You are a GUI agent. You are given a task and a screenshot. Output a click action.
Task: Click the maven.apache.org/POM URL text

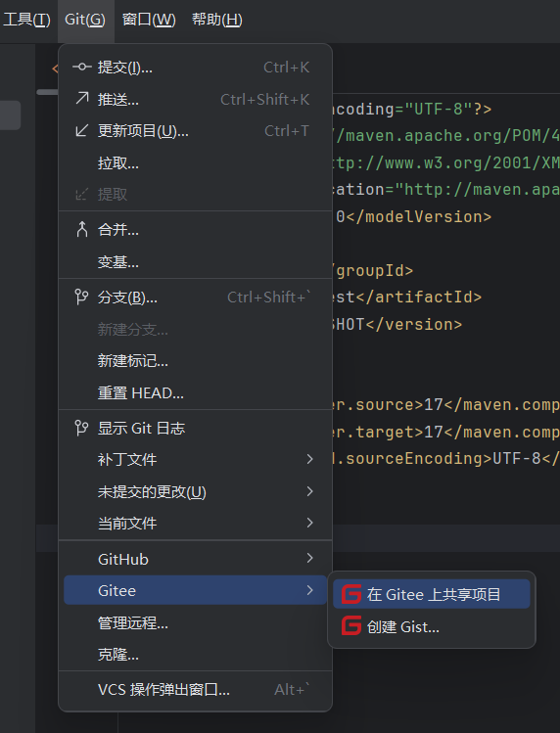[x=447, y=136]
